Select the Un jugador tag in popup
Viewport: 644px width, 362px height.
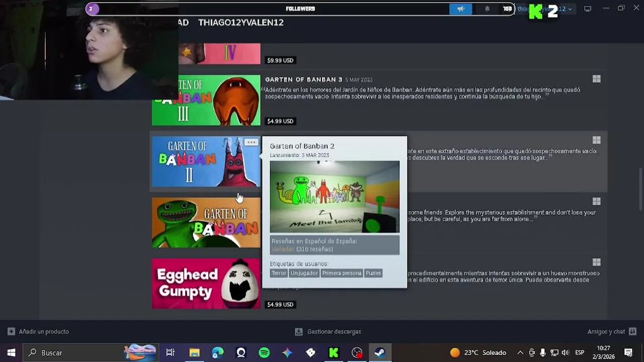304,273
